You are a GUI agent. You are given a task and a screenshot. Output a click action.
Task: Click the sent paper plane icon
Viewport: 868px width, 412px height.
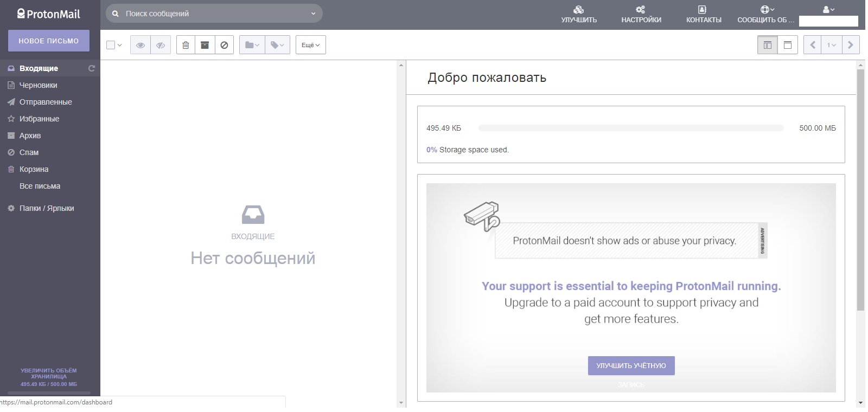pos(11,102)
